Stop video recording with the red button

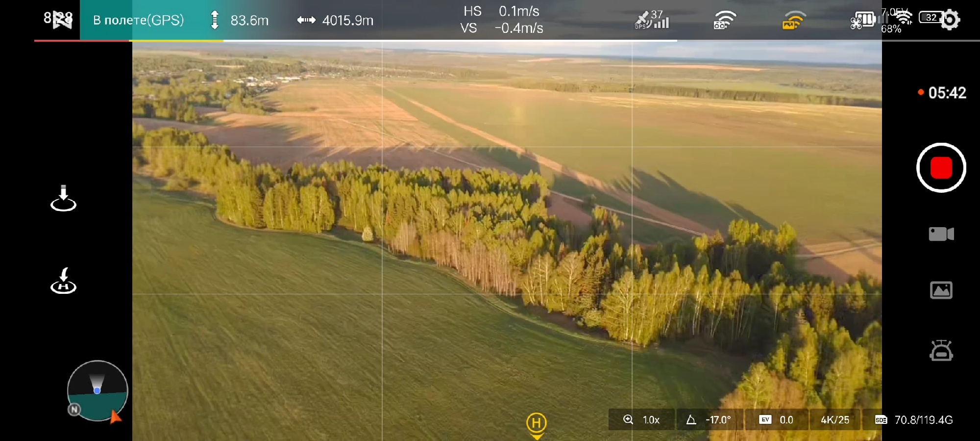941,168
